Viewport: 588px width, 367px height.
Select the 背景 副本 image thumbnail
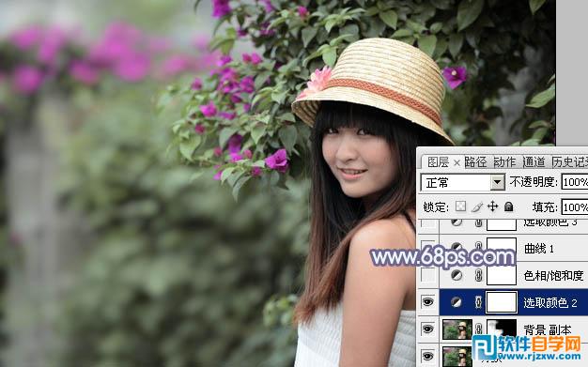[x=457, y=329]
